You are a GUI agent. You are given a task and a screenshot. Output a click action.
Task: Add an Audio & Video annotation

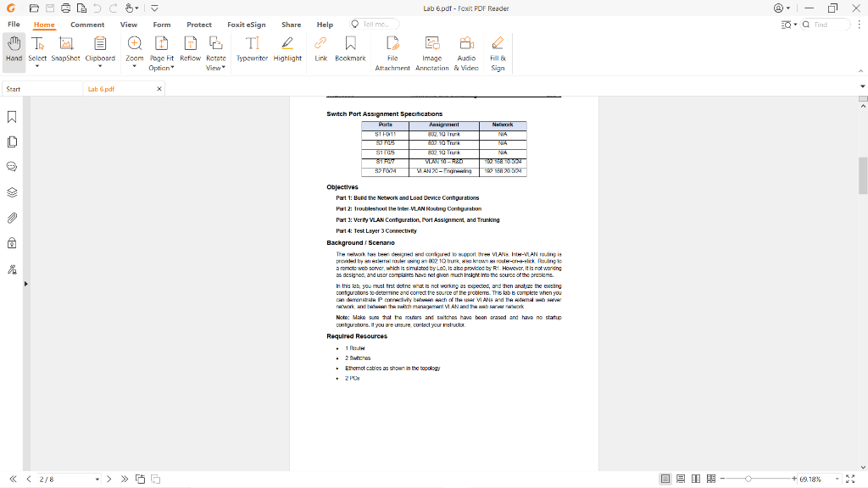466,51
